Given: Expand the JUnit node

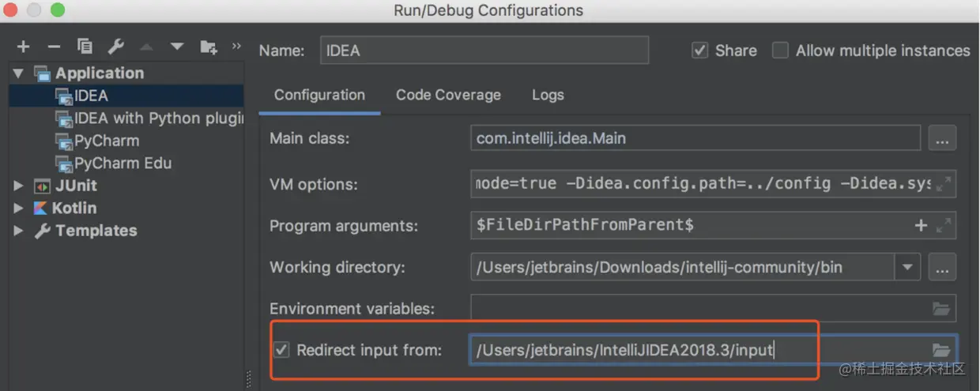Looking at the screenshot, I should pos(19,186).
